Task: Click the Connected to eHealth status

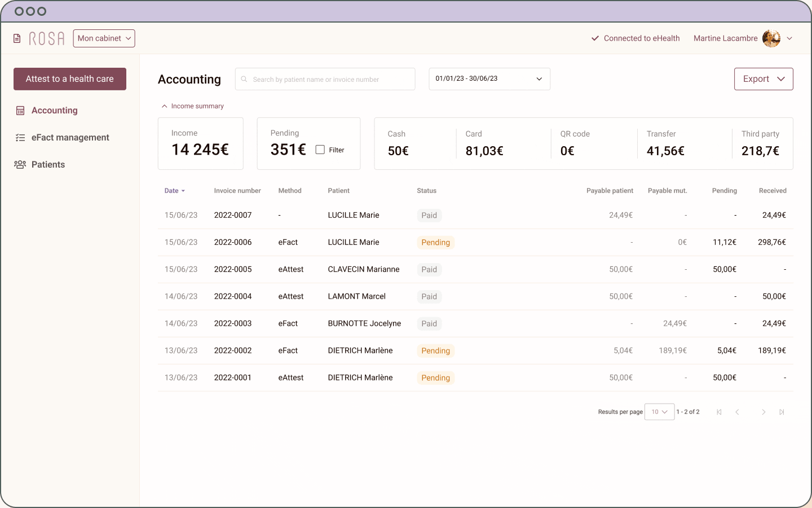Action: (636, 38)
